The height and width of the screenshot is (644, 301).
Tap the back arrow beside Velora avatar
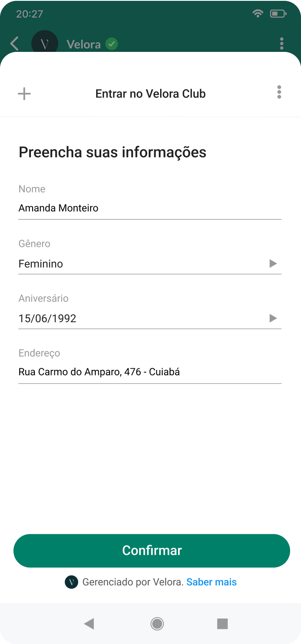(15, 44)
